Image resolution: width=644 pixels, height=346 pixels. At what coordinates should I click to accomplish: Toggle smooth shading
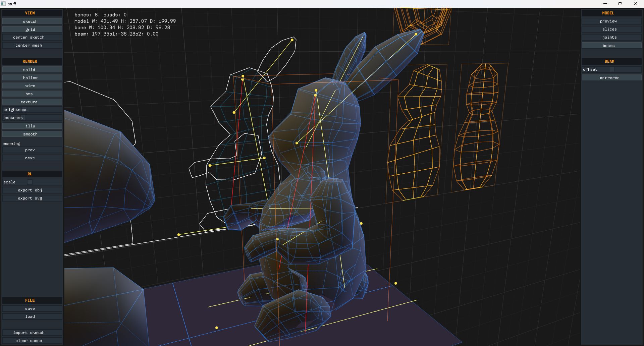32,134
